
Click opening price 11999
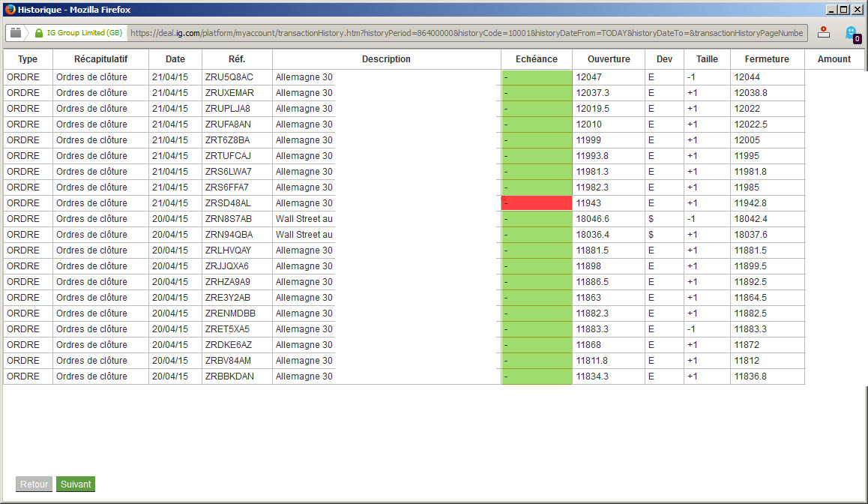588,140
